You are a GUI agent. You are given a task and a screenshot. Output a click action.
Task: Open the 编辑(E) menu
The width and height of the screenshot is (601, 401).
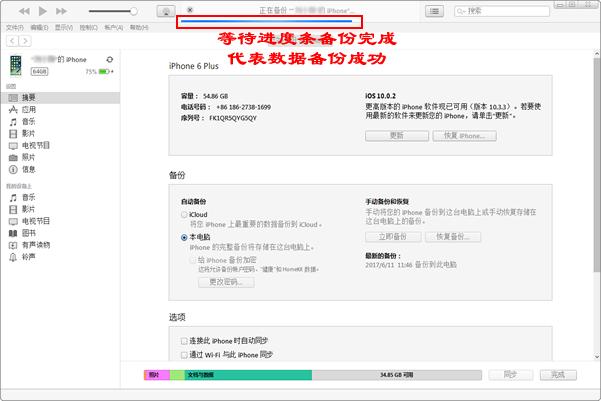(39, 27)
